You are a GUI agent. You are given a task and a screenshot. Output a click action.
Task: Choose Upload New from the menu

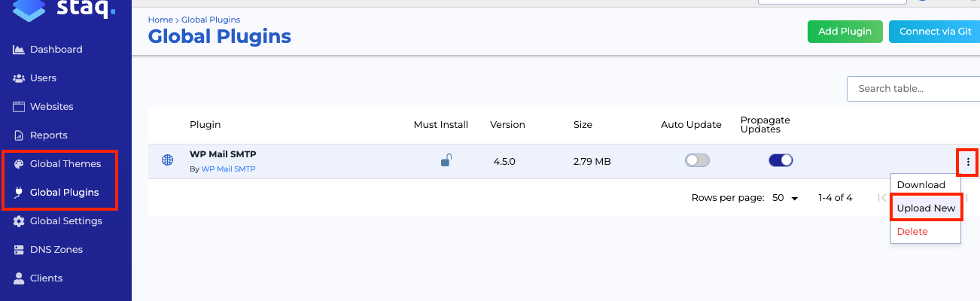pos(926,208)
